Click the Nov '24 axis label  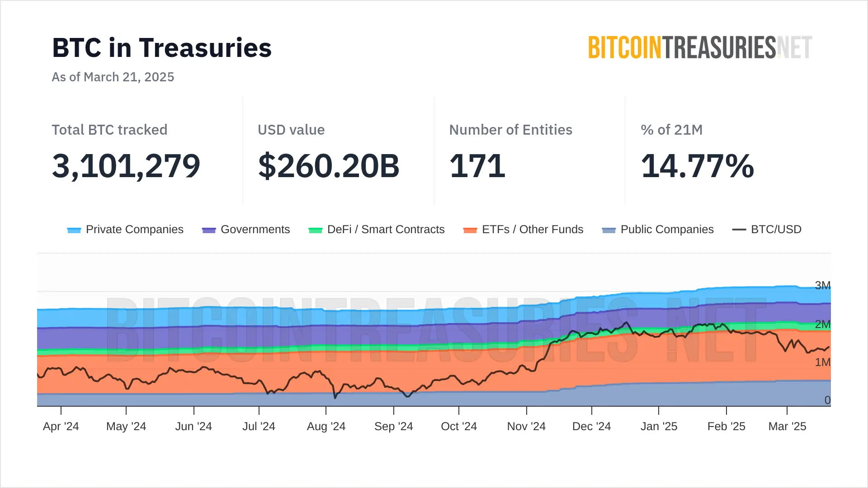coord(526,426)
